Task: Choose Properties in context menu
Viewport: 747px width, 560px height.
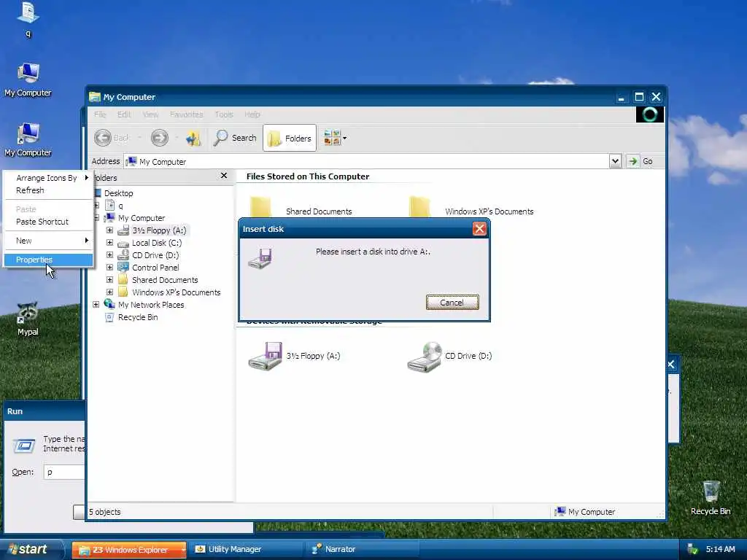Action: coord(48,260)
